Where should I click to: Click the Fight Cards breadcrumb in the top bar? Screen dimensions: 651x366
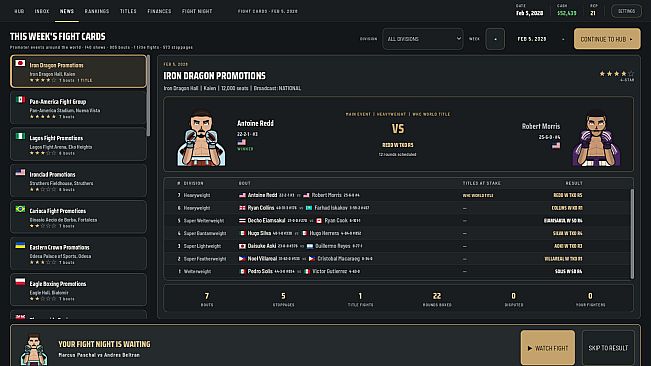[268, 11]
